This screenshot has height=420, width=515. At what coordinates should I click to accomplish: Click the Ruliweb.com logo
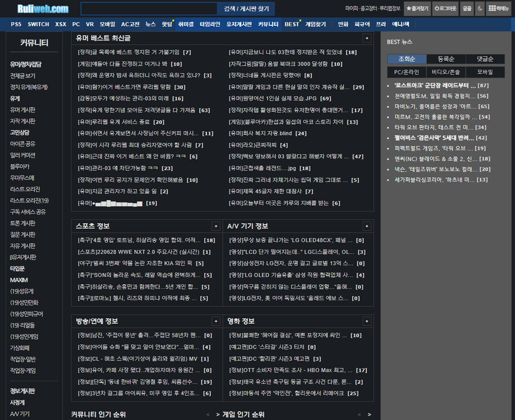pyautogui.click(x=43, y=9)
